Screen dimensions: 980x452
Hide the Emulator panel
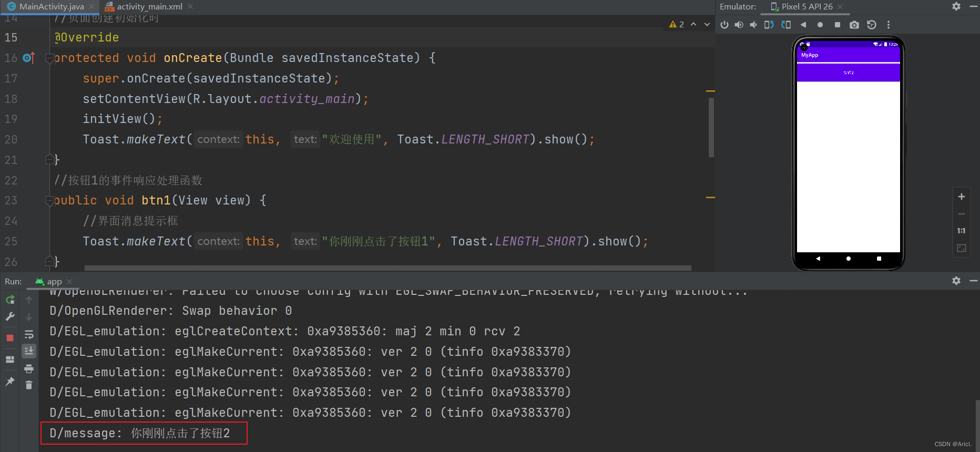click(x=973, y=6)
